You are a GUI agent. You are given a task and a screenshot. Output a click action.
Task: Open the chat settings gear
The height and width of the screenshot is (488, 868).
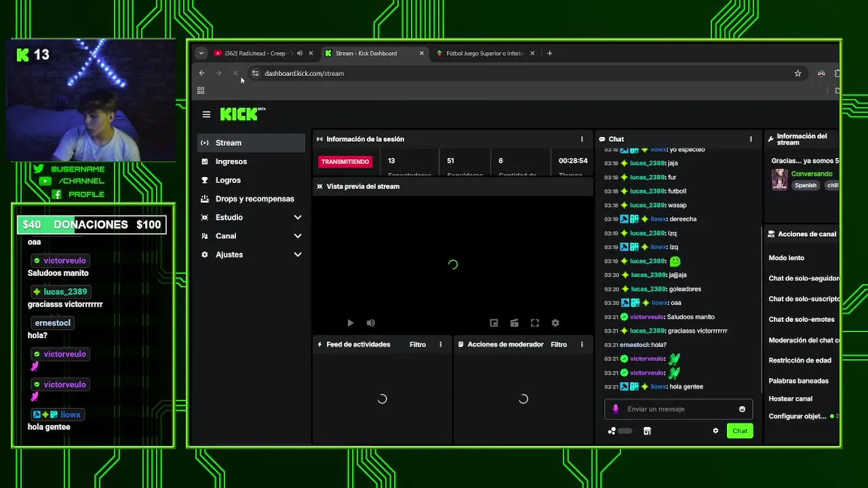[715, 431]
